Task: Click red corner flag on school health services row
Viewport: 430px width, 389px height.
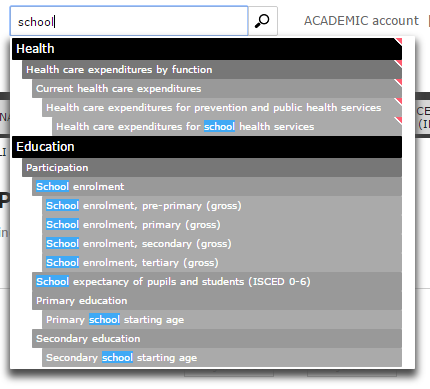Action: click(399, 120)
